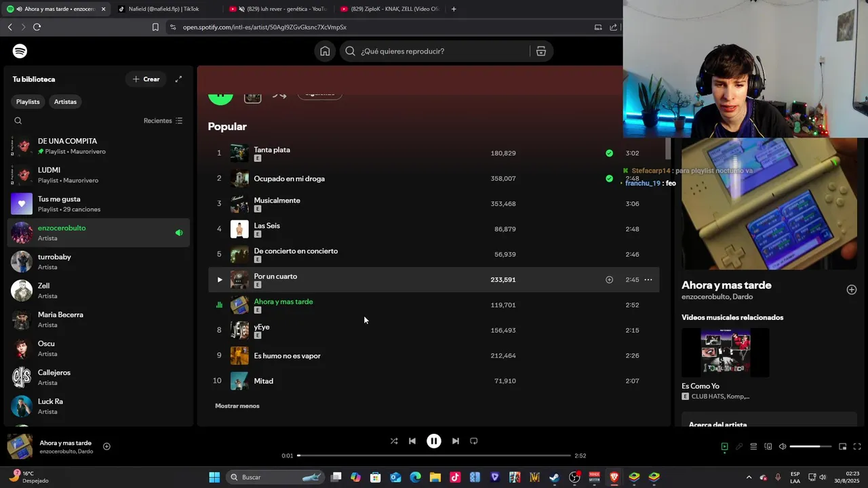Switch to ZipIoK KNAK ZELL tab
This screenshot has height=488, width=868.
389,9
